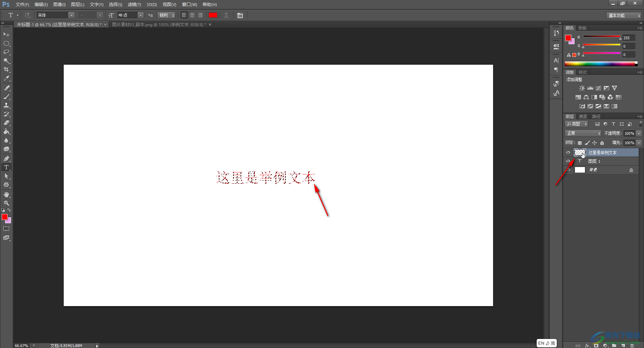
Task: Select the Elliptical Marquee tool
Action: (6, 43)
